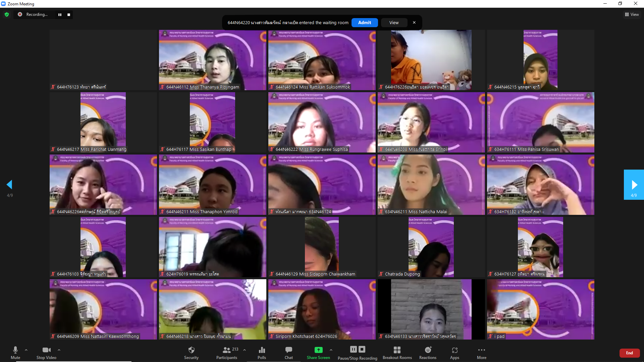Open the View layout menu
The image size is (644, 362).
click(632, 14)
